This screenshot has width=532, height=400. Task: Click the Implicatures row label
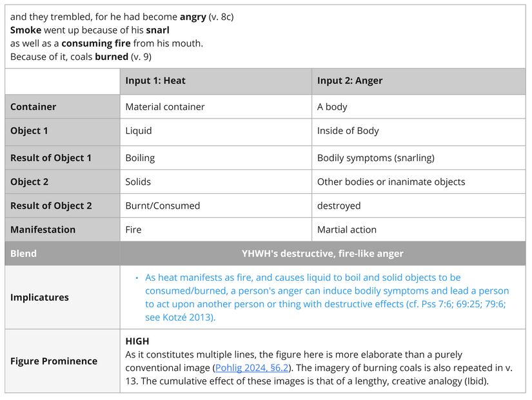pyautogui.click(x=39, y=298)
